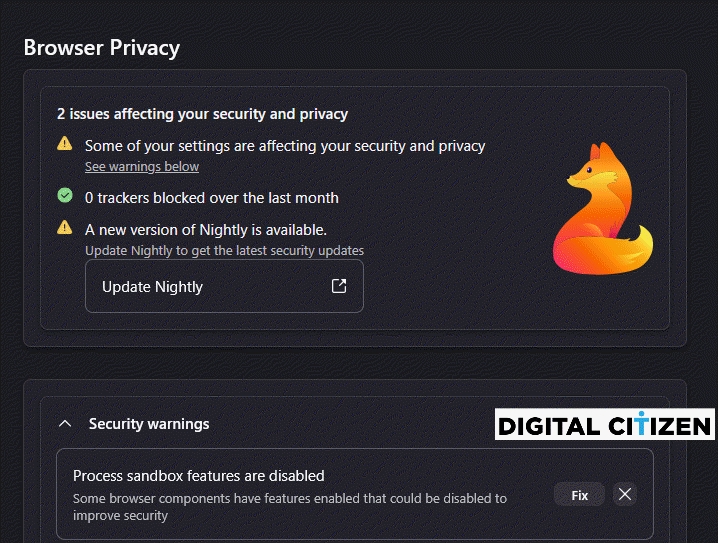Click the Browser Privacy page heading
This screenshot has height=543, width=718.
point(102,48)
